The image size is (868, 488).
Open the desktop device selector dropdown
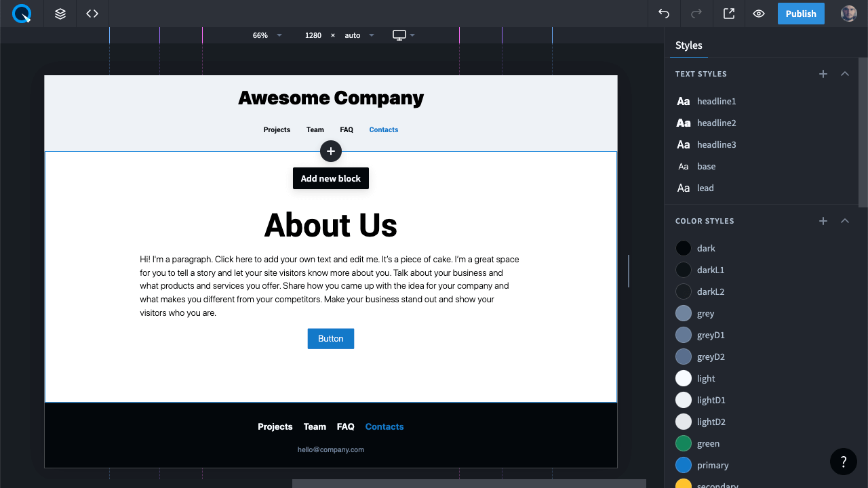pos(403,35)
